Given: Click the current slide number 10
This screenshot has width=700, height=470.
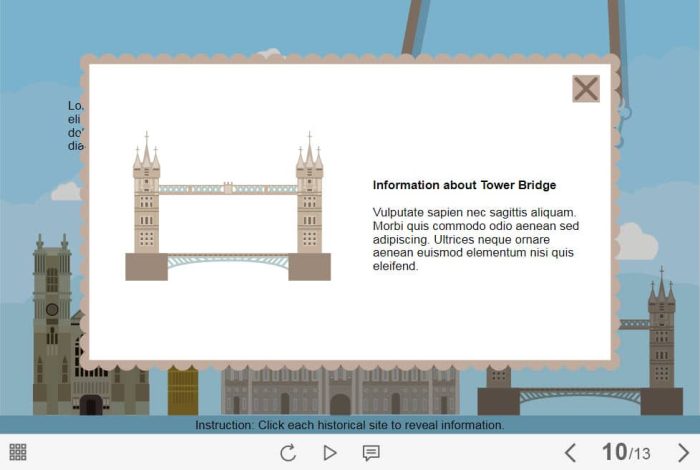Looking at the screenshot, I should point(613,452).
